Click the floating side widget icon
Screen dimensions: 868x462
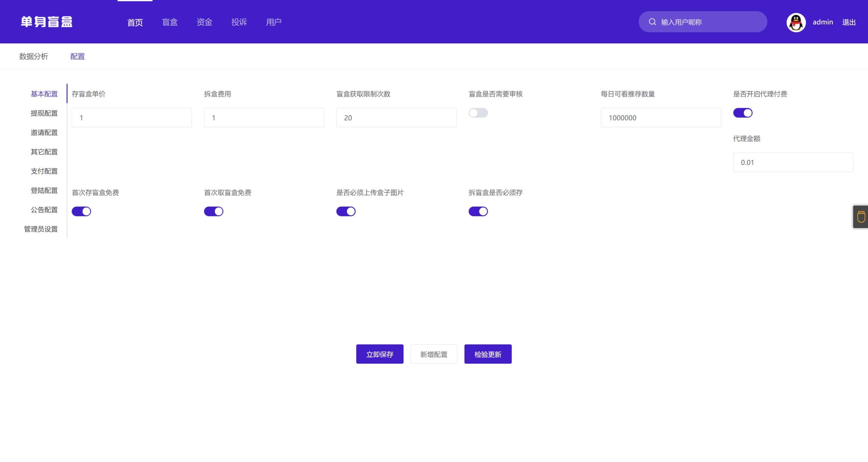pos(861,217)
